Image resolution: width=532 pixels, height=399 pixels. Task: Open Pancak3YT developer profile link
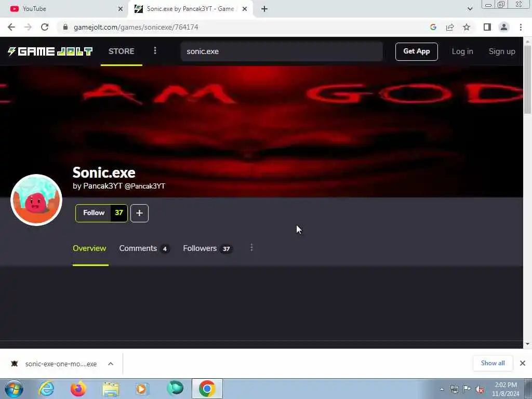coord(102,186)
